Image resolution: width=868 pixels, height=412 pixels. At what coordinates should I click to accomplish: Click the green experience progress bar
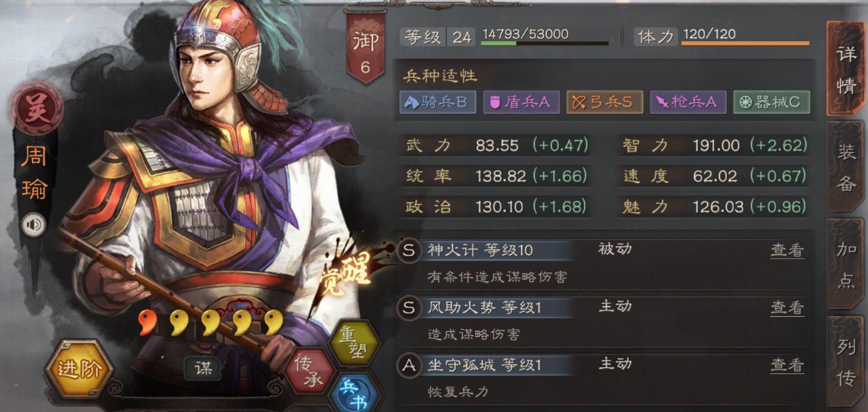545,44
